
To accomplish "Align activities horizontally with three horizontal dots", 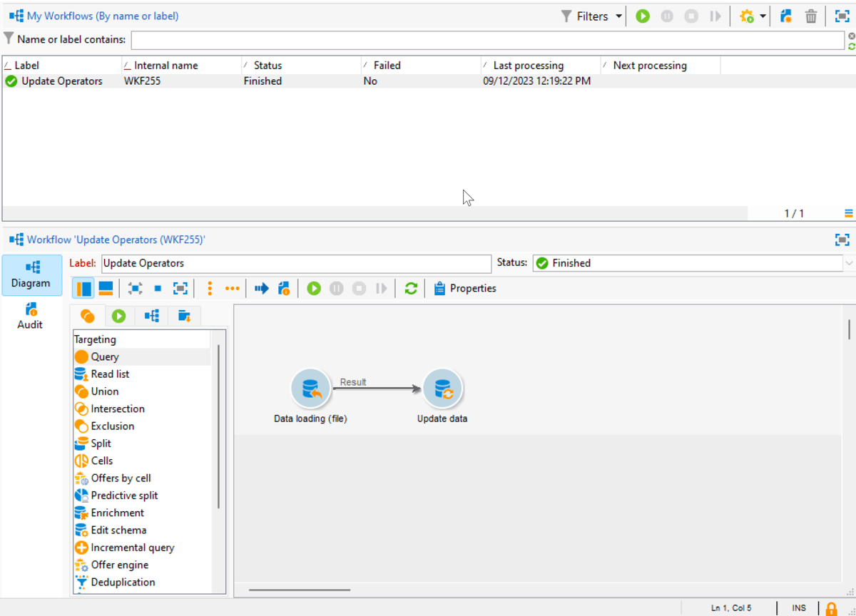I will pos(232,288).
